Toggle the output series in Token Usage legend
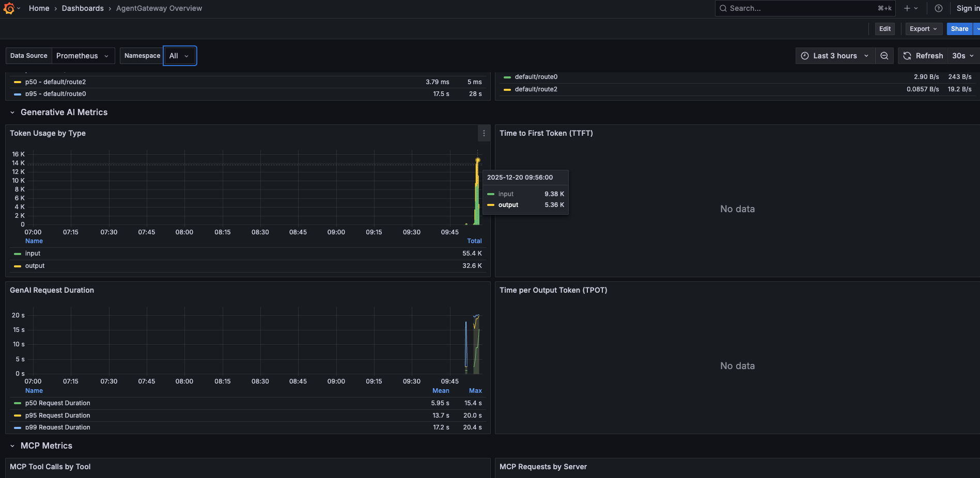The height and width of the screenshot is (478, 980). coord(35,266)
